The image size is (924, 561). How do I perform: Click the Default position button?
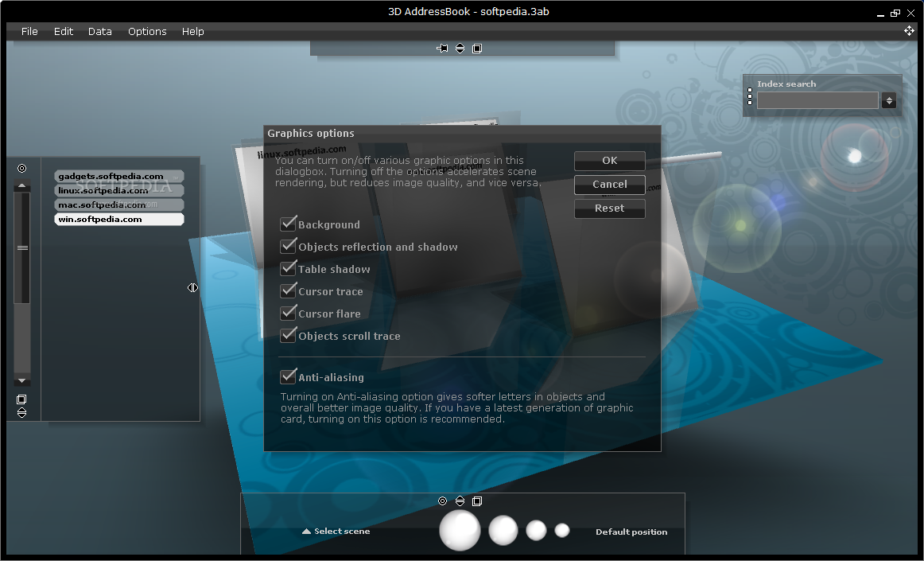(x=631, y=532)
